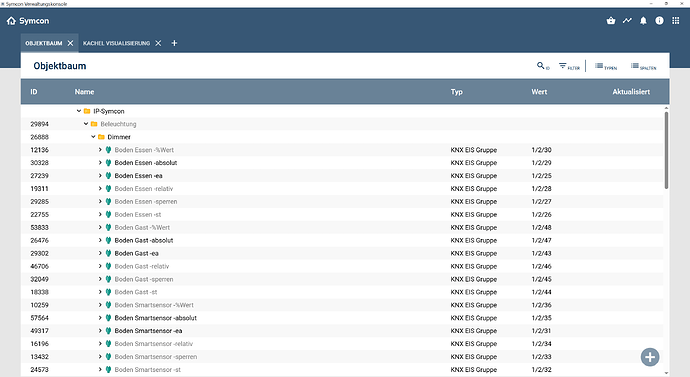Open the Filter tool

569,66
